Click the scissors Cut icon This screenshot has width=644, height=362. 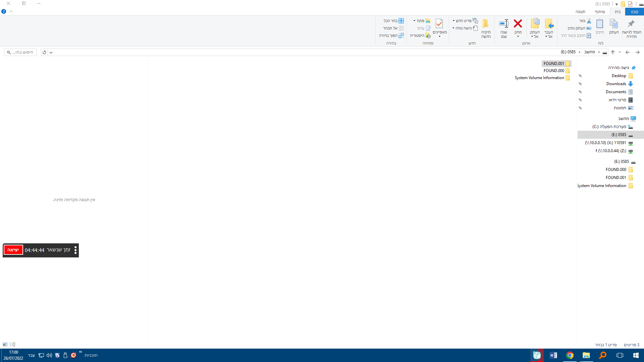589,21
